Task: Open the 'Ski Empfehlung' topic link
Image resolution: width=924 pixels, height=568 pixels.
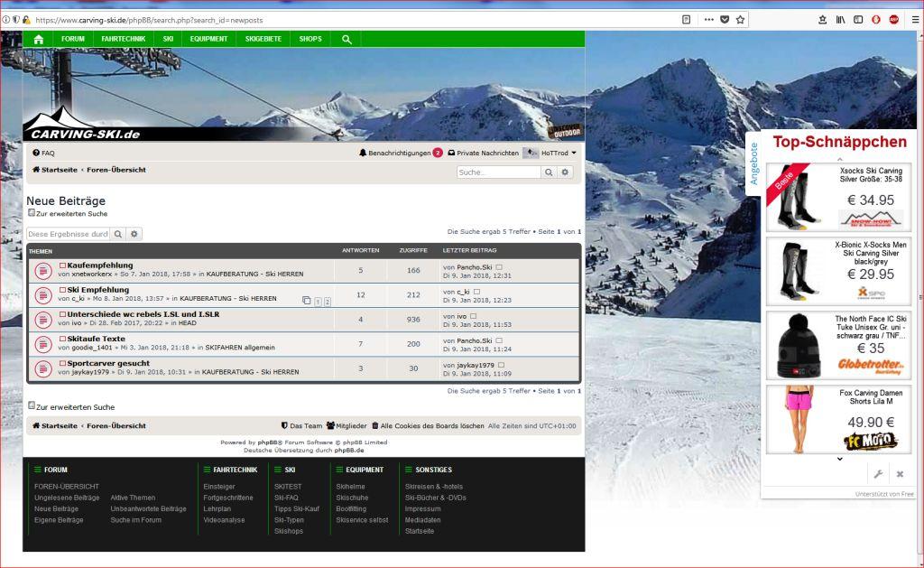Action: tap(98, 290)
